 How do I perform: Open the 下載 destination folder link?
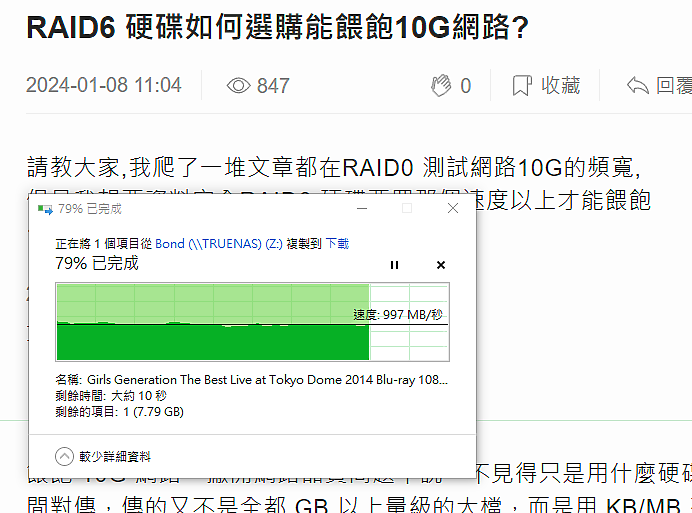coord(337,244)
